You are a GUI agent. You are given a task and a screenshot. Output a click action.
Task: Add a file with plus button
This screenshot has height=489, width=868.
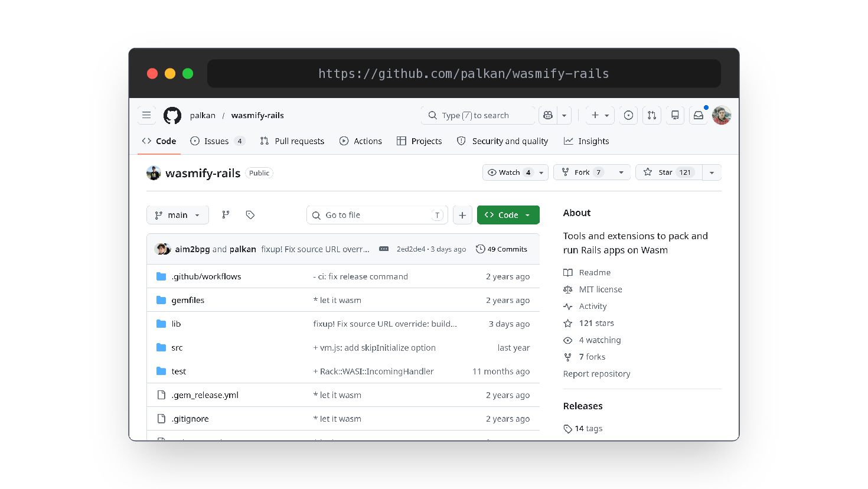click(462, 215)
